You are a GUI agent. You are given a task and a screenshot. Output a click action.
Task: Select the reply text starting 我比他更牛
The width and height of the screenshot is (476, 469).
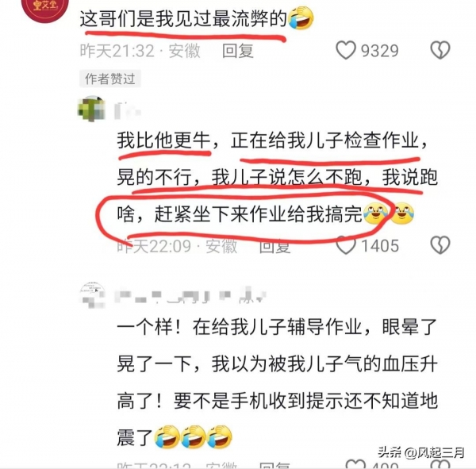[x=277, y=178]
